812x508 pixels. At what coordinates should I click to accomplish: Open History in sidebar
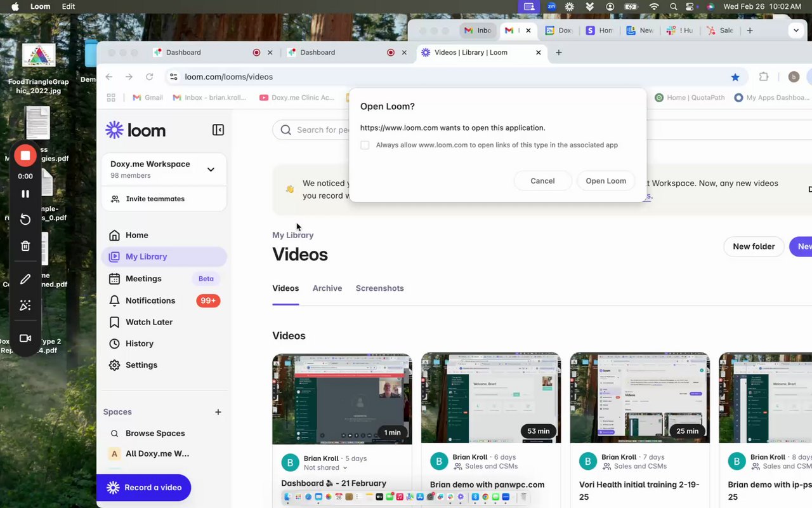tap(164, 344)
